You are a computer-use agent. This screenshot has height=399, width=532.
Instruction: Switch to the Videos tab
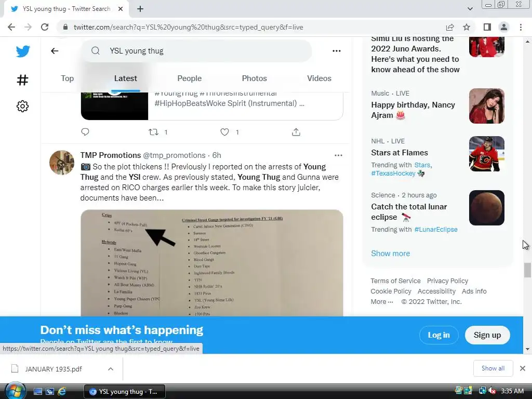(x=319, y=78)
